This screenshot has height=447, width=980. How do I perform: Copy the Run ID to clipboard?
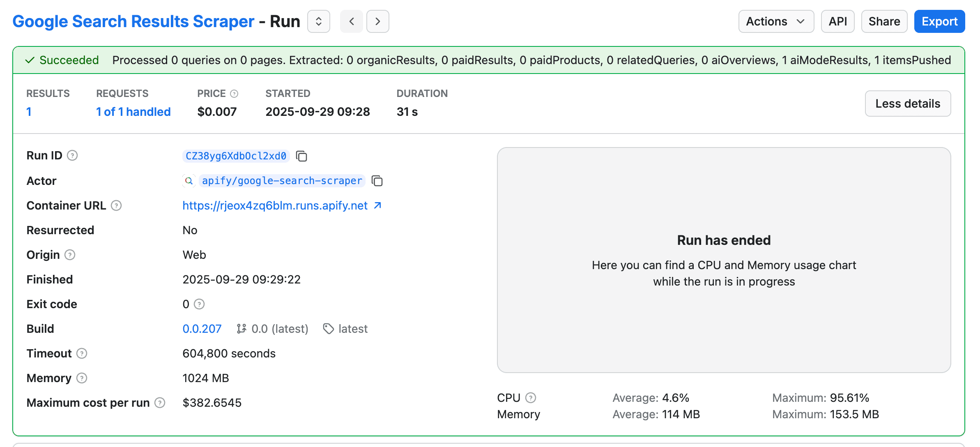[301, 156]
